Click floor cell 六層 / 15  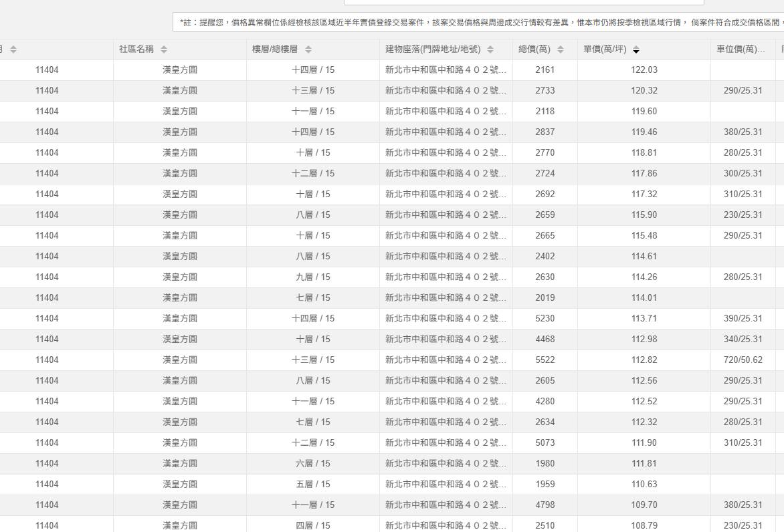tap(313, 464)
